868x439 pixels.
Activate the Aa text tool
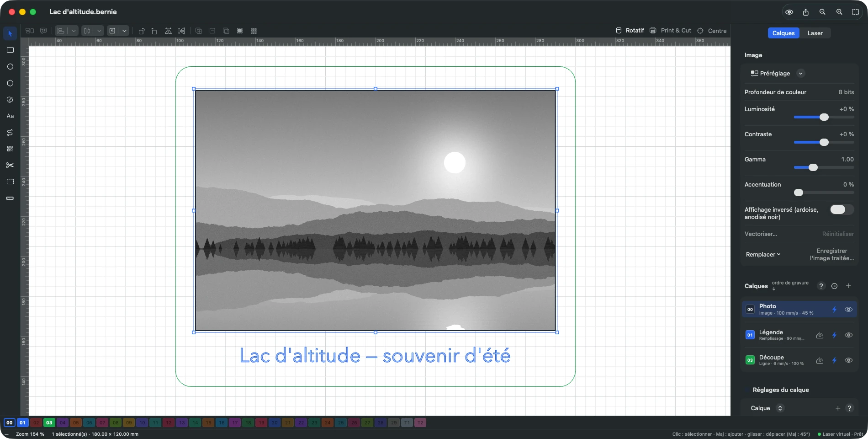tap(10, 116)
